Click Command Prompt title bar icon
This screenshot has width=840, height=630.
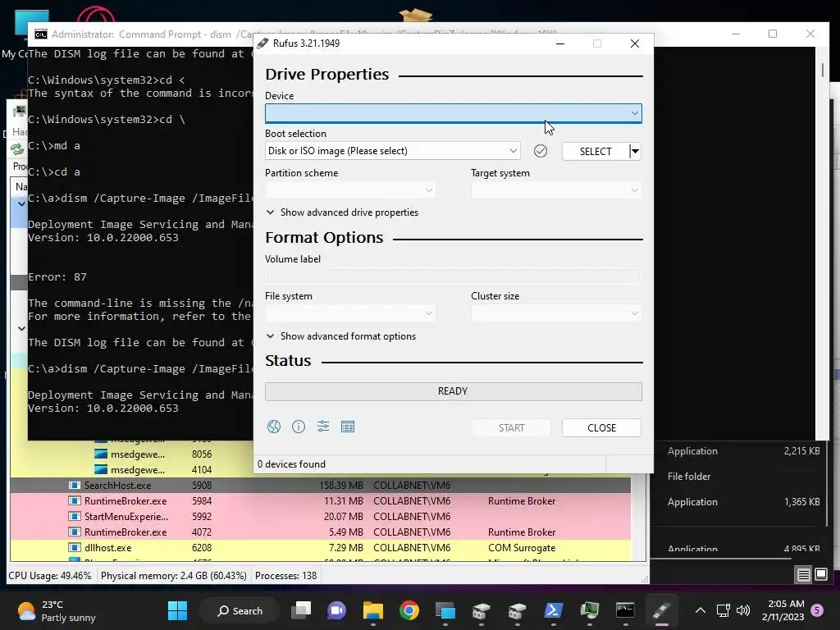coord(41,34)
